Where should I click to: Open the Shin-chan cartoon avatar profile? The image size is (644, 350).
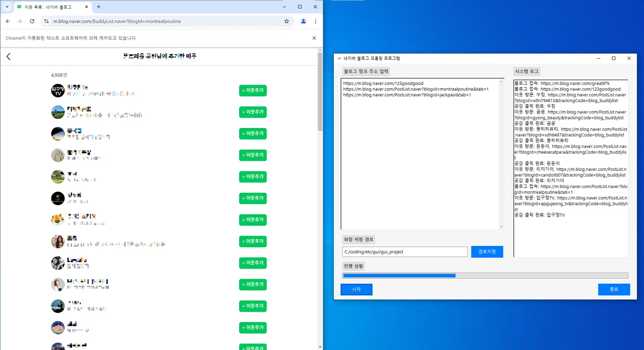(58, 327)
